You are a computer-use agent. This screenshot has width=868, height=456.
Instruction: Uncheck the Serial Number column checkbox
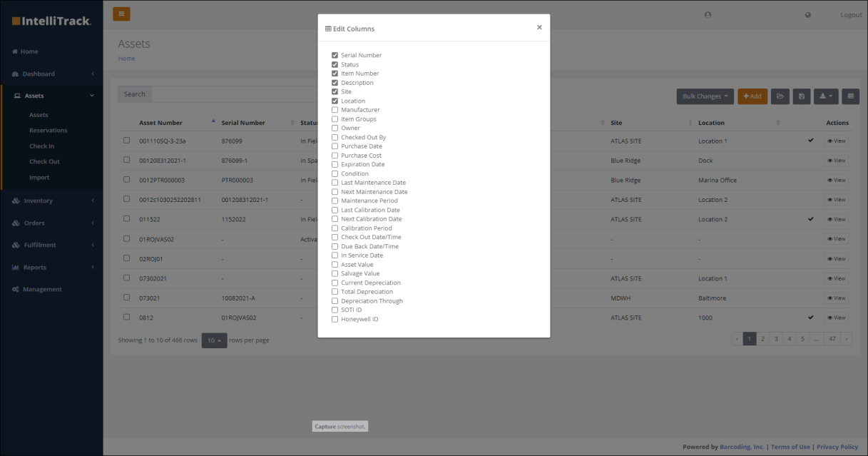[x=335, y=55]
